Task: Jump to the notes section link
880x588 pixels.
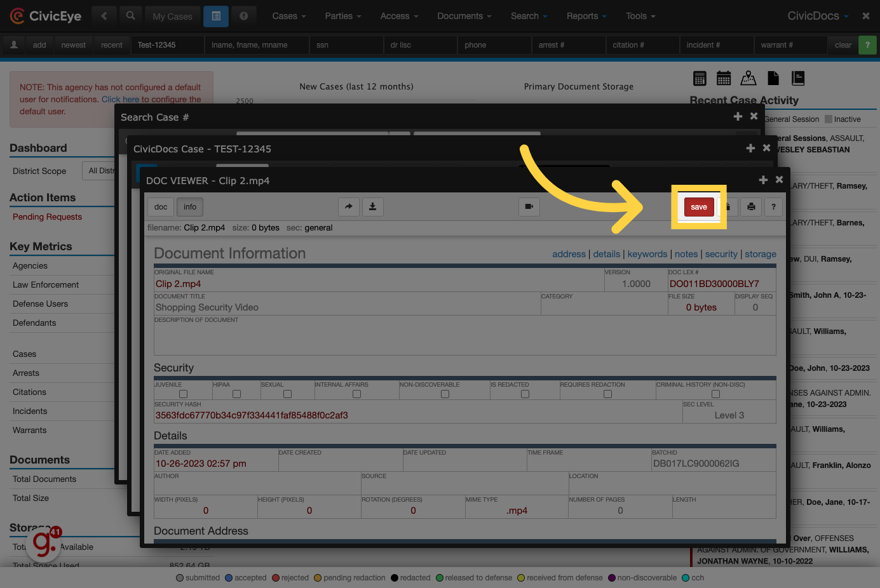Action: (686, 254)
